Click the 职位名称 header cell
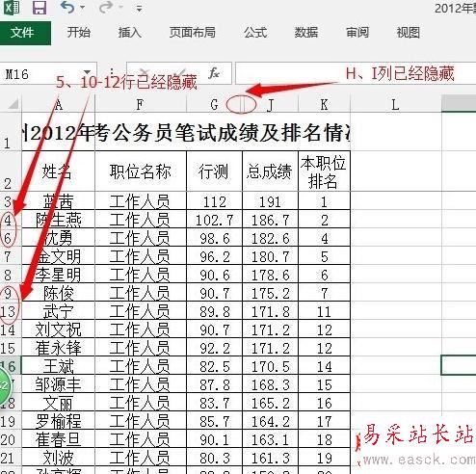The width and height of the screenshot is (476, 474). point(141,171)
